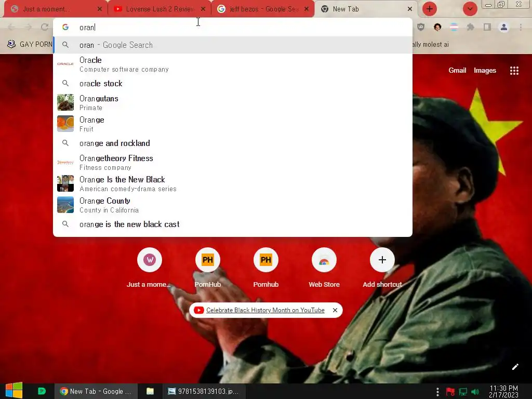The image size is (532, 399).
Task: Select the New Tab tab
Action: [366, 9]
